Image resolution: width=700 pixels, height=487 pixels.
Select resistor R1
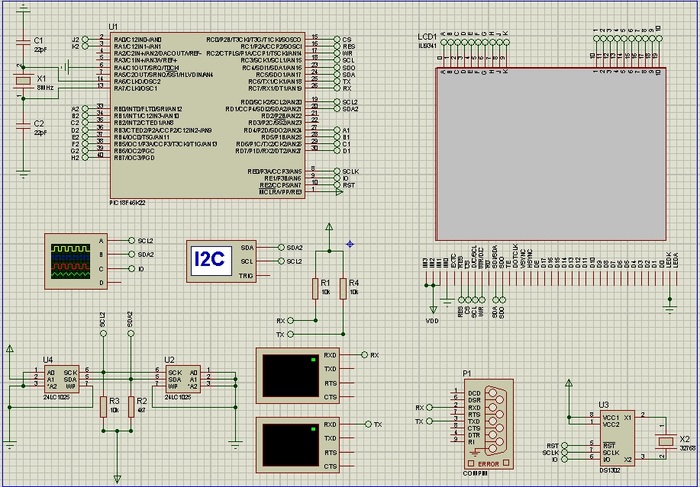coord(323,289)
